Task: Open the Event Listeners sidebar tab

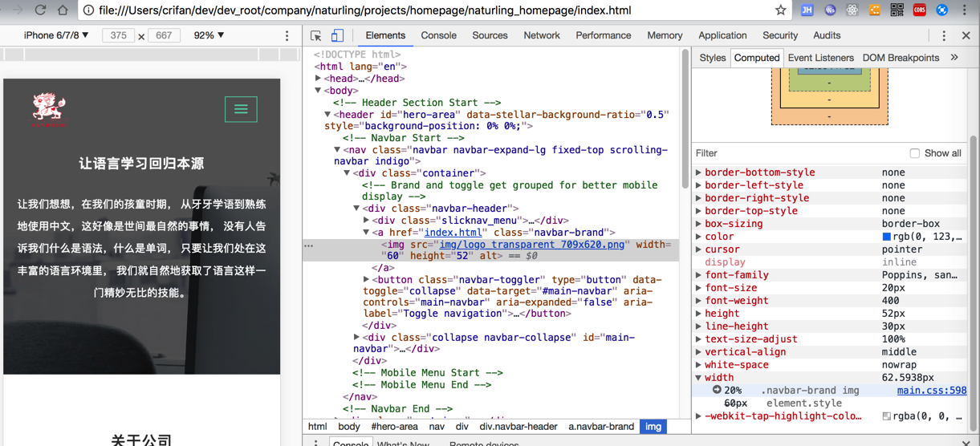Action: click(x=820, y=58)
